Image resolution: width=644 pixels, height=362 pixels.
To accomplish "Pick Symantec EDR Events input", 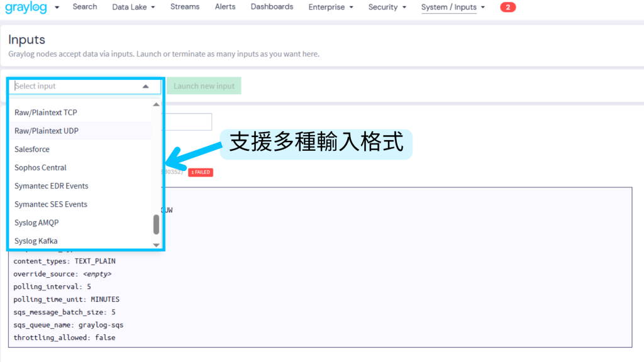I will (x=80, y=186).
